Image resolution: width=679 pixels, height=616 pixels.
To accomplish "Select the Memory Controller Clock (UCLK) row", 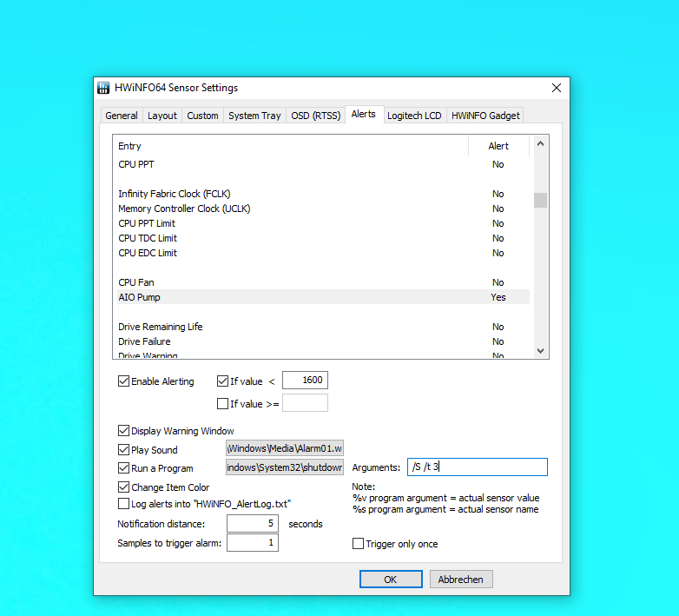I will 323,209.
